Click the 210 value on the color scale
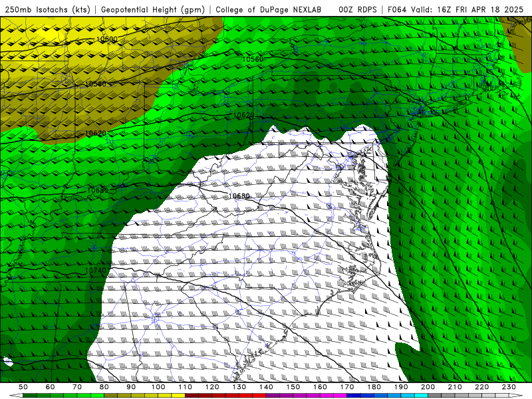532x399 pixels. [455, 387]
